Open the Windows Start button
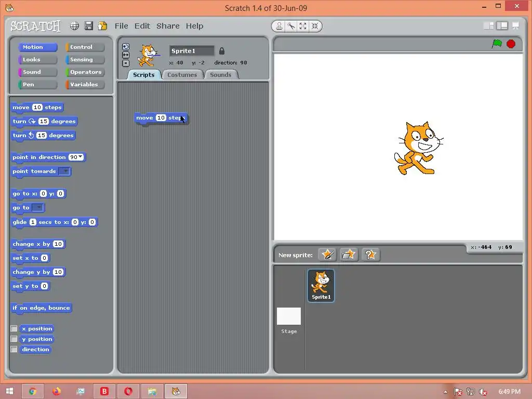532x399 pixels. [x=9, y=391]
